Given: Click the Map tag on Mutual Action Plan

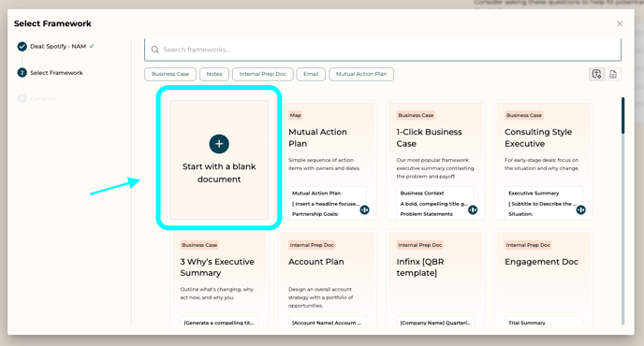Looking at the screenshot, I should (x=295, y=115).
